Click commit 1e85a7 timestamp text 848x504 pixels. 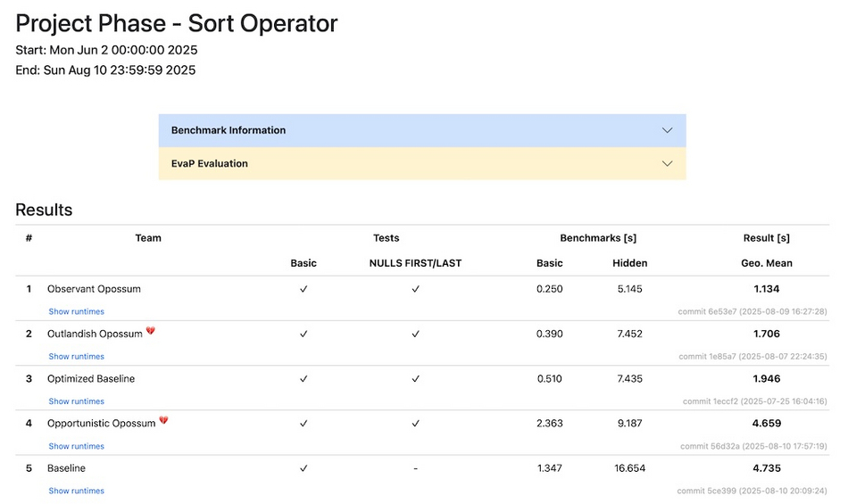(752, 357)
